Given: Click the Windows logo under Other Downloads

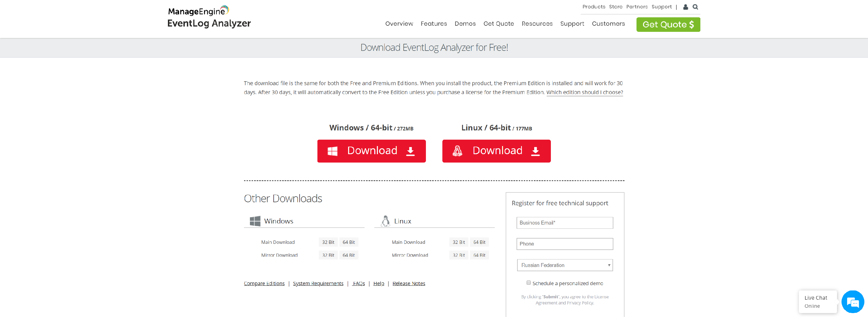Looking at the screenshot, I should [x=255, y=221].
